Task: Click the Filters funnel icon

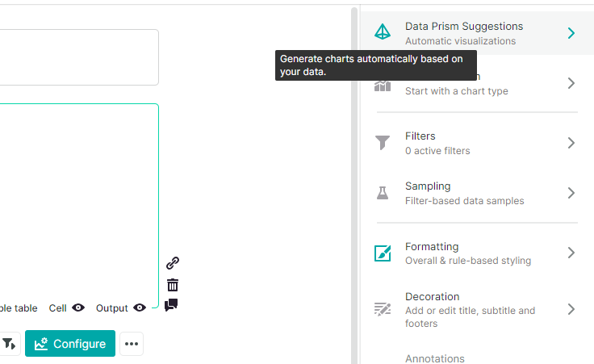Action: (383, 143)
